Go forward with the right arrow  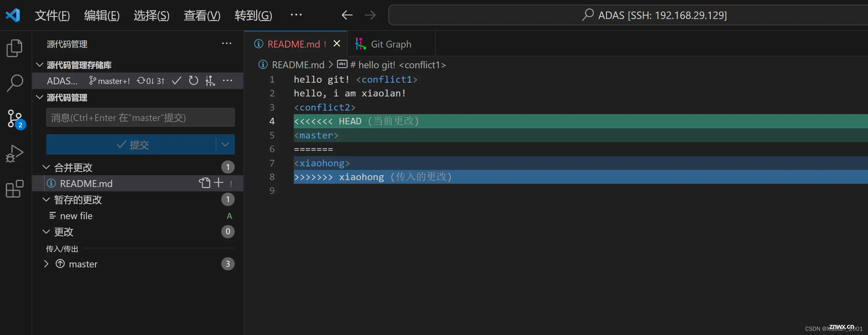tap(370, 15)
